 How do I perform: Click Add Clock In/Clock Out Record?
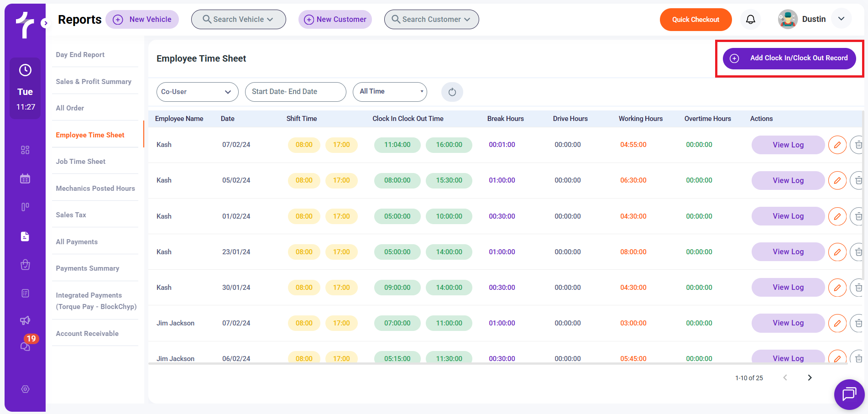click(x=789, y=58)
